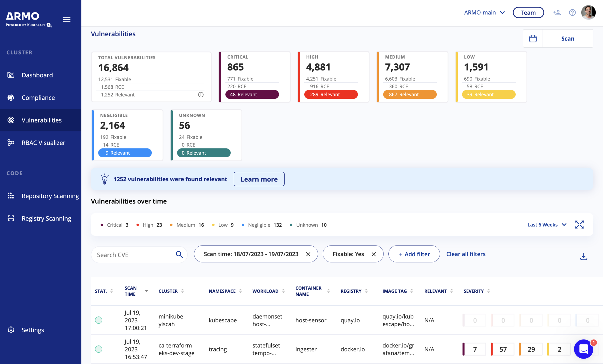Click the Dashboard chart icon

click(x=11, y=75)
